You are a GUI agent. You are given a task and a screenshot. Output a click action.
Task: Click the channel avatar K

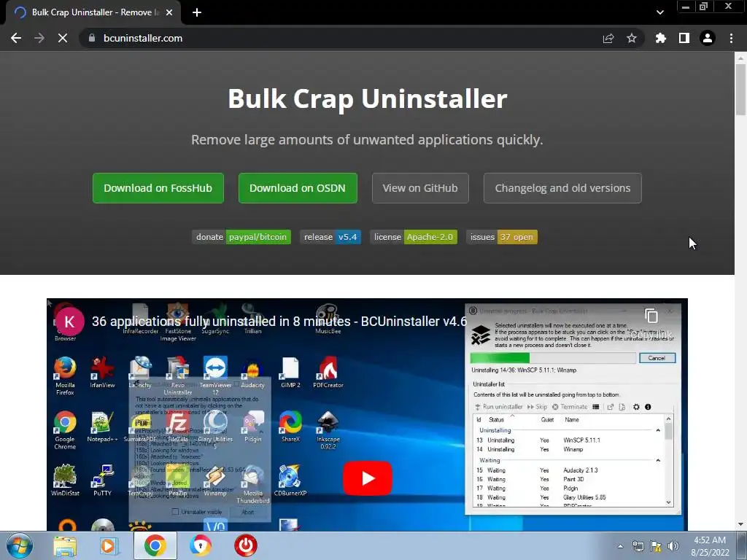point(69,322)
